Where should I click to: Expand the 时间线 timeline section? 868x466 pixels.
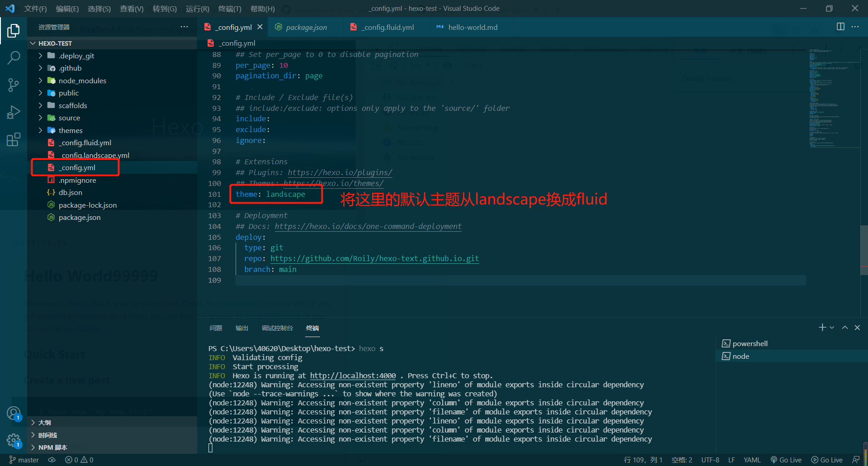tap(112, 435)
